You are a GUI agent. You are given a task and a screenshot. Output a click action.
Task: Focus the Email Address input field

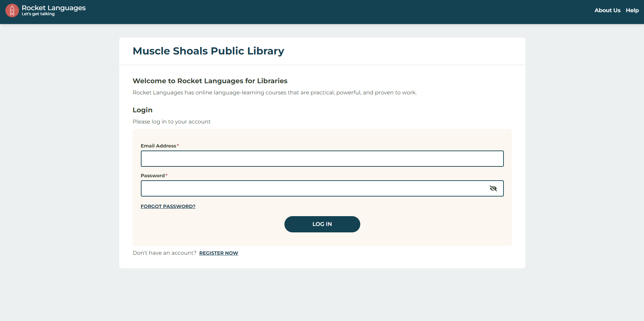(322, 159)
